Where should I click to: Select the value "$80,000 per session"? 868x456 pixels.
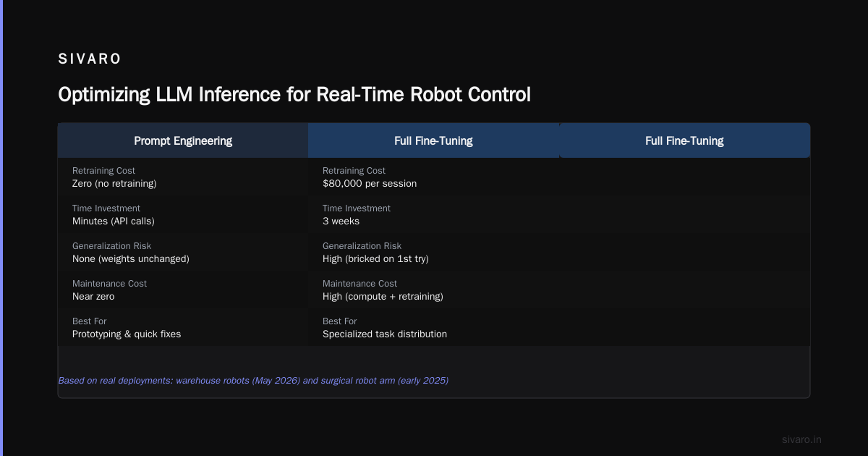coord(370,184)
